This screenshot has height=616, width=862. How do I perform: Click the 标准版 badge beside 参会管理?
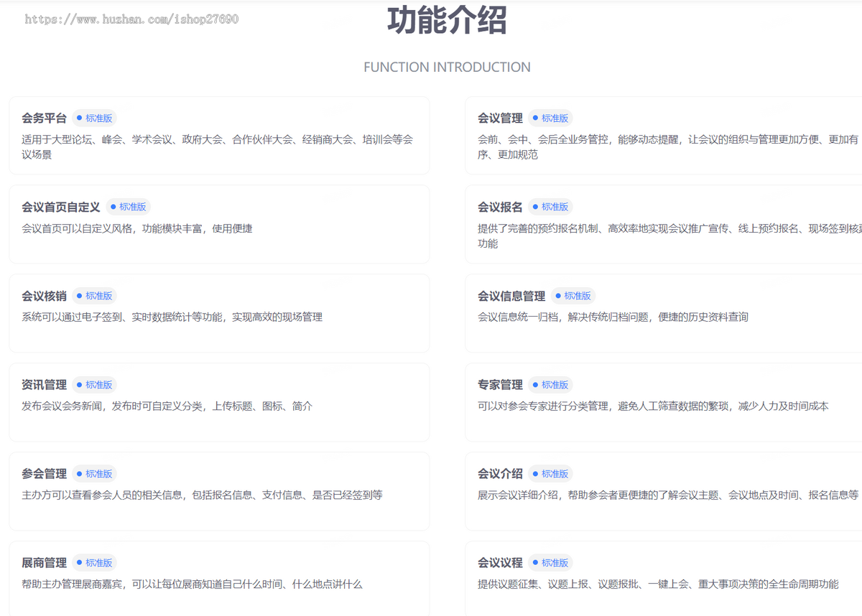pyautogui.click(x=95, y=474)
